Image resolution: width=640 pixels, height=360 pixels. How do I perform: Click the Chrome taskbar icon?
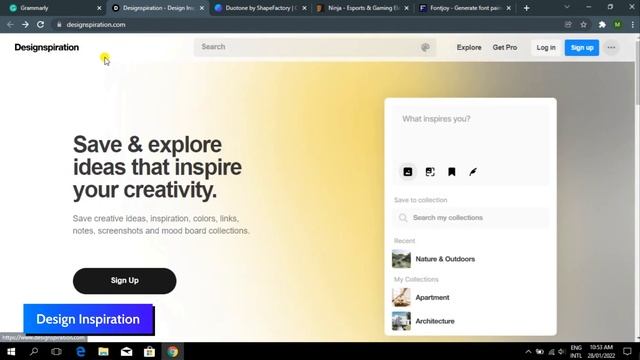coord(173,351)
